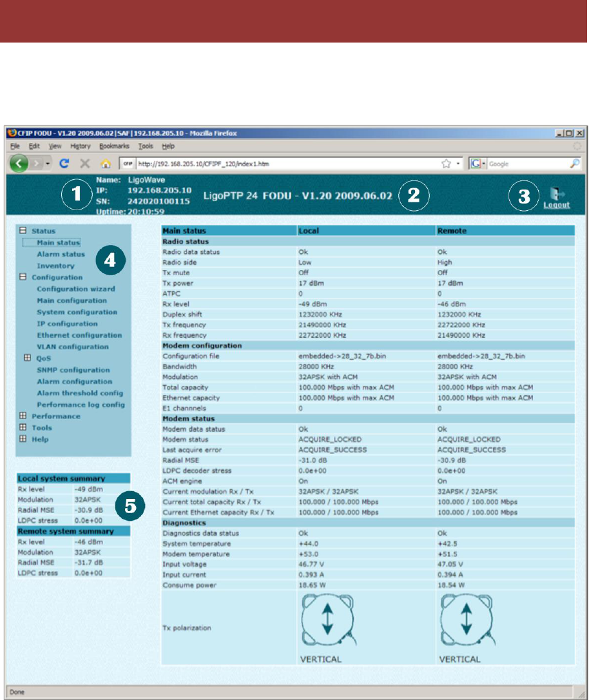The width and height of the screenshot is (589, 700).
Task: Open the address bar history dropdown
Action: 458,164
